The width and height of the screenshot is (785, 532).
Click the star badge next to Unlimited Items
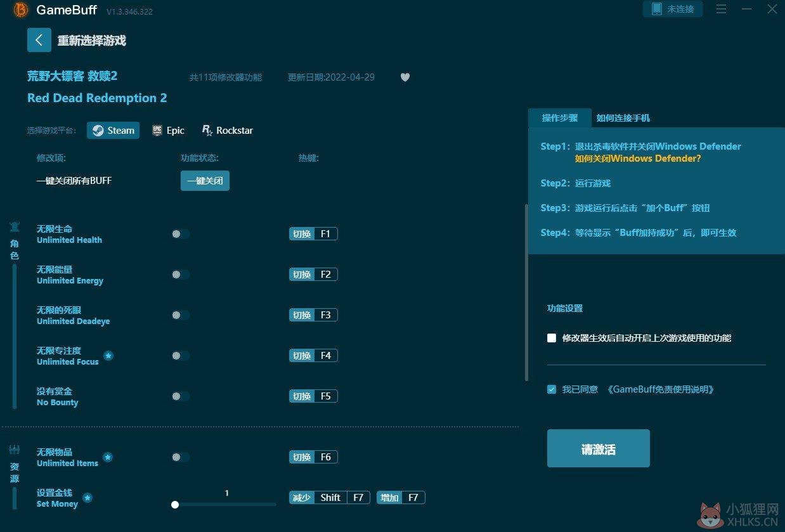tap(108, 457)
